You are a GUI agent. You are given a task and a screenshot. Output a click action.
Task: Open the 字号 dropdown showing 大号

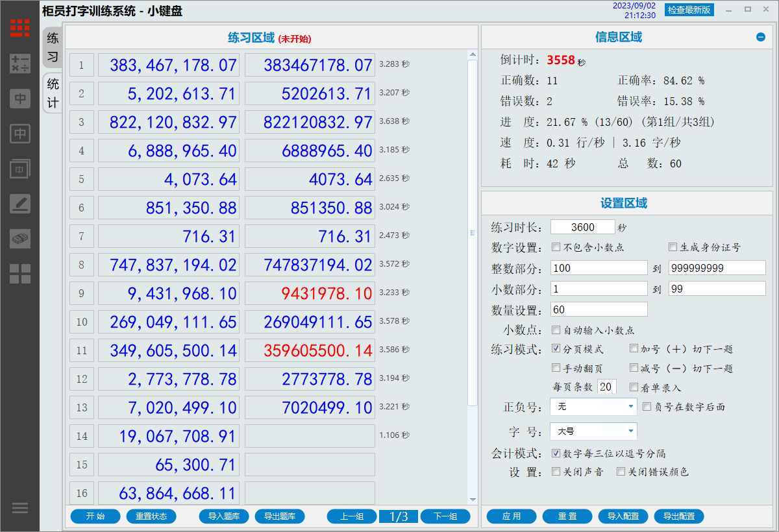click(593, 431)
